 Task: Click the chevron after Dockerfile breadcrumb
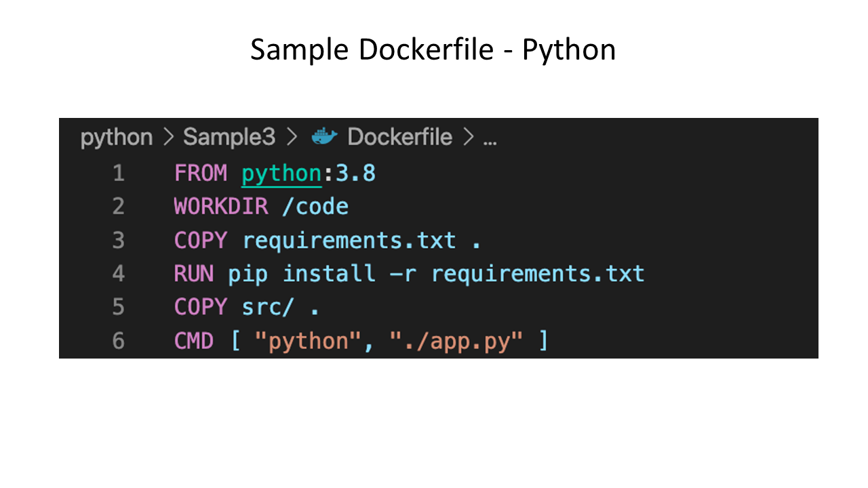tap(467, 138)
